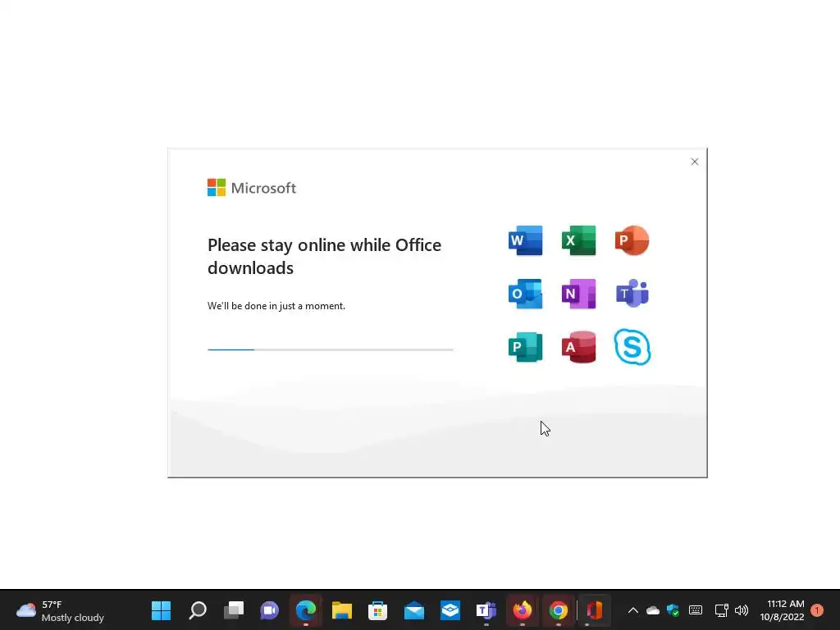The image size is (840, 630).
Task: Click the Office installer taskbar icon
Action: [595, 610]
